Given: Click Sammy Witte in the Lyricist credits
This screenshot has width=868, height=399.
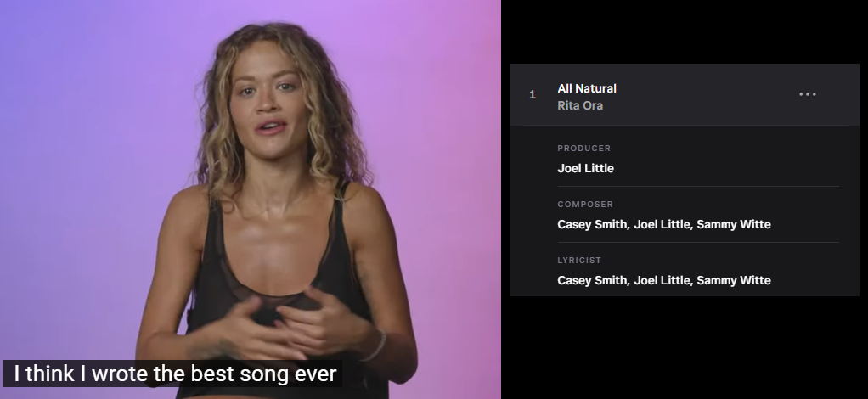Looking at the screenshot, I should click(x=734, y=280).
